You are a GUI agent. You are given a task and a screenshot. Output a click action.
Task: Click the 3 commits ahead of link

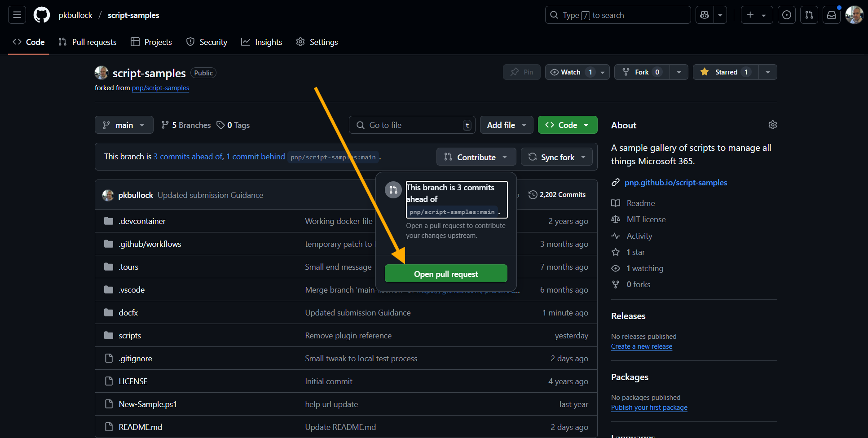(x=188, y=157)
